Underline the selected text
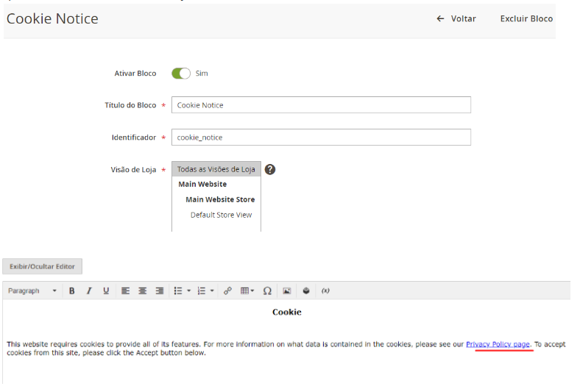The height and width of the screenshot is (392, 577). tap(106, 291)
